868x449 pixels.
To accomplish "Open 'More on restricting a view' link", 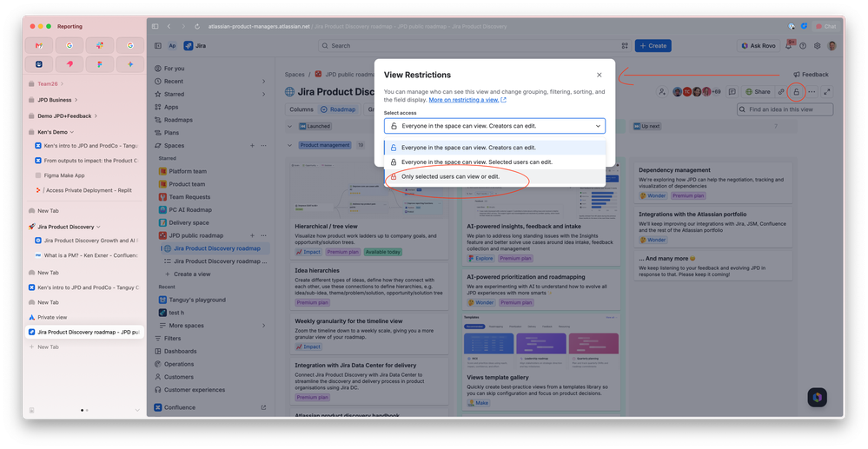I will tap(467, 100).
